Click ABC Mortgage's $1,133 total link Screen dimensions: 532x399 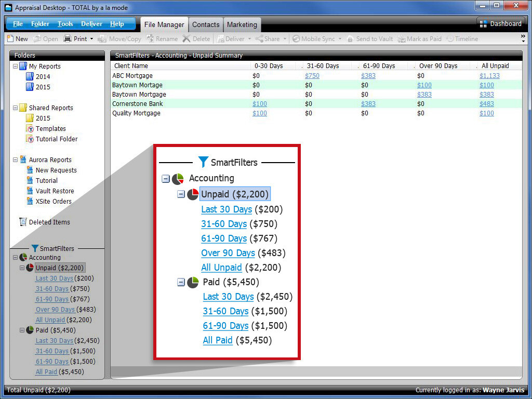[489, 76]
